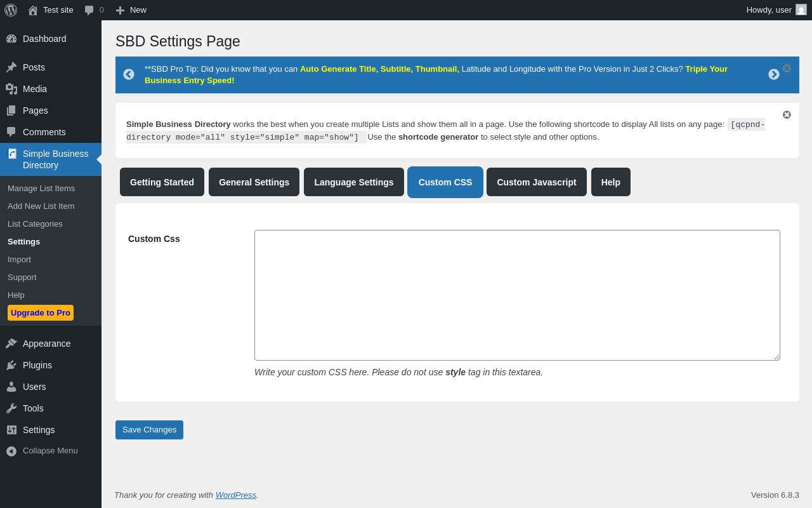Open the WordPress link in footer

(236, 495)
